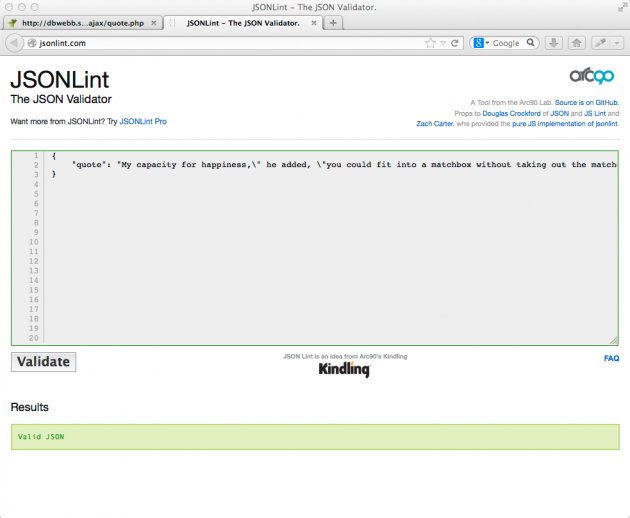Open the Google search engine dropdown
The image size is (630, 518).
tap(481, 43)
